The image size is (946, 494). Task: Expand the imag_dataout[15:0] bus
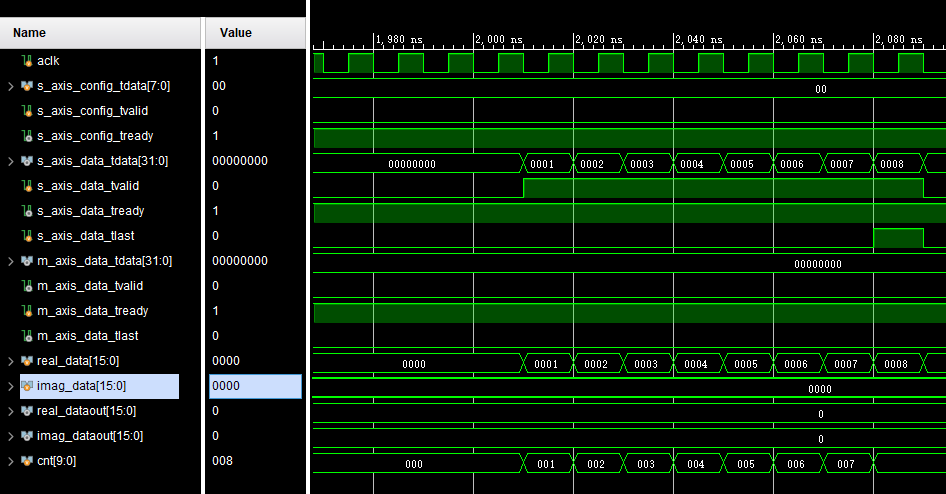click(x=10, y=436)
